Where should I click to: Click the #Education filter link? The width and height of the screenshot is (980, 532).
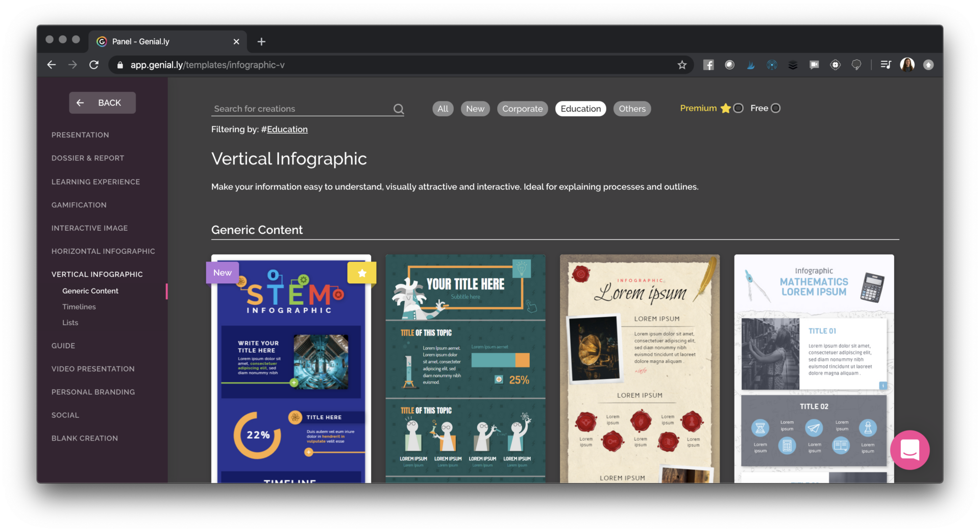pyautogui.click(x=287, y=129)
